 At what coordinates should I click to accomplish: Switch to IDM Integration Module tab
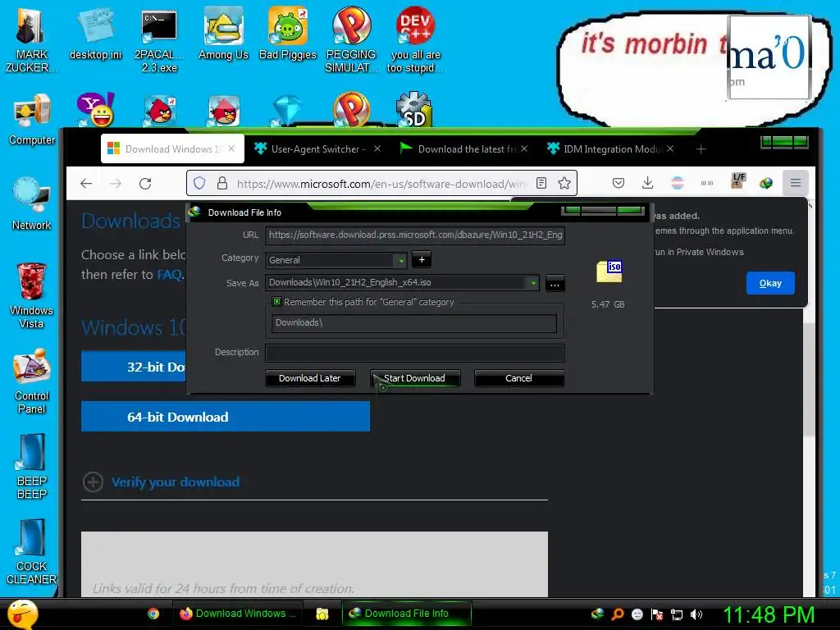click(x=610, y=149)
